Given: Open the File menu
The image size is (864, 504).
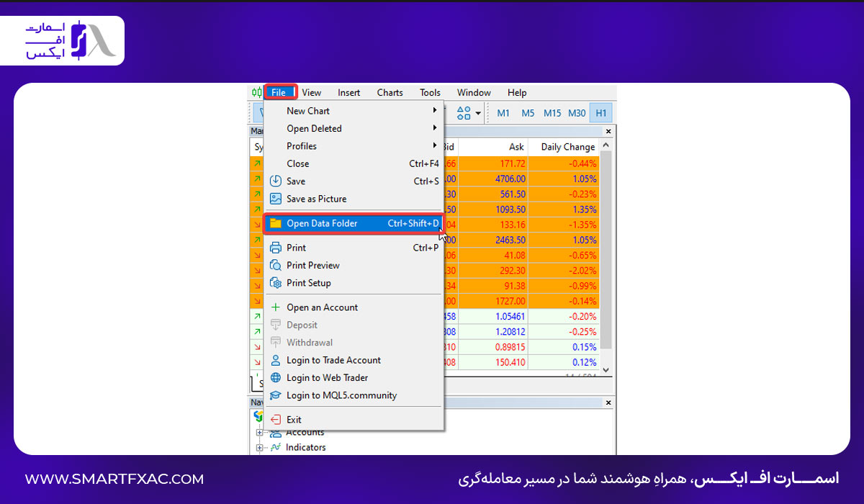Looking at the screenshot, I should point(279,92).
